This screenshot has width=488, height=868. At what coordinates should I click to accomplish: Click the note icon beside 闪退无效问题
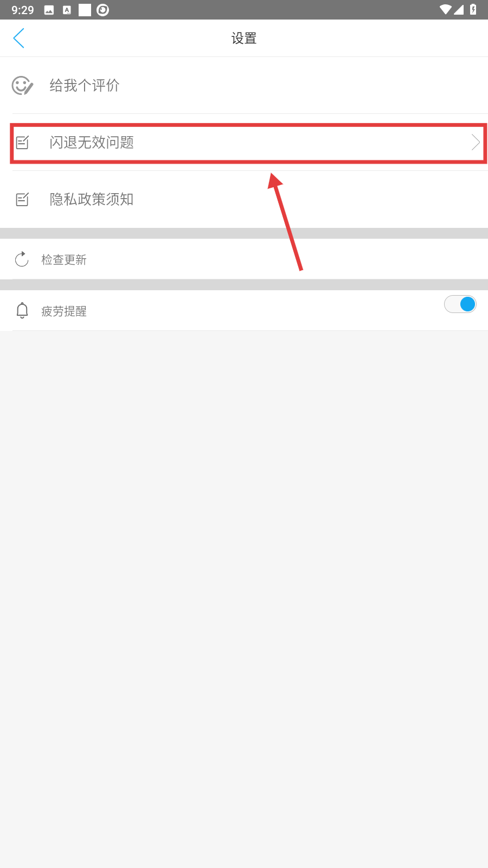(22, 142)
